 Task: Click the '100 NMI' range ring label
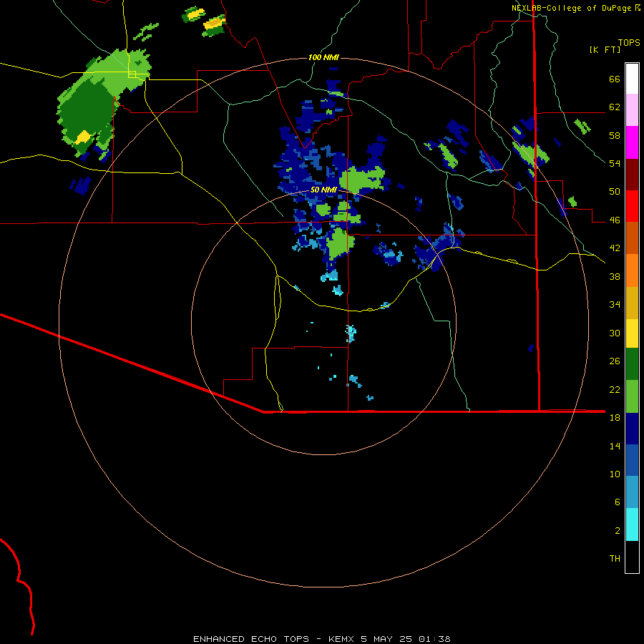[323, 57]
